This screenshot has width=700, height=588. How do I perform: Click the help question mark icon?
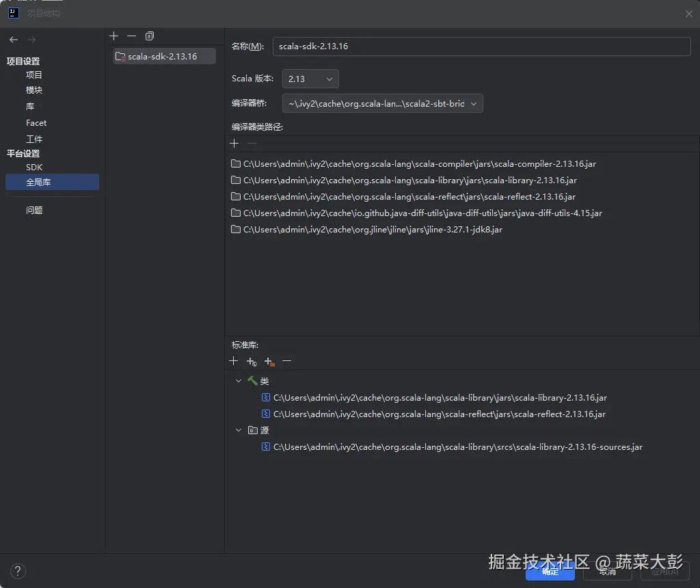pos(18,571)
